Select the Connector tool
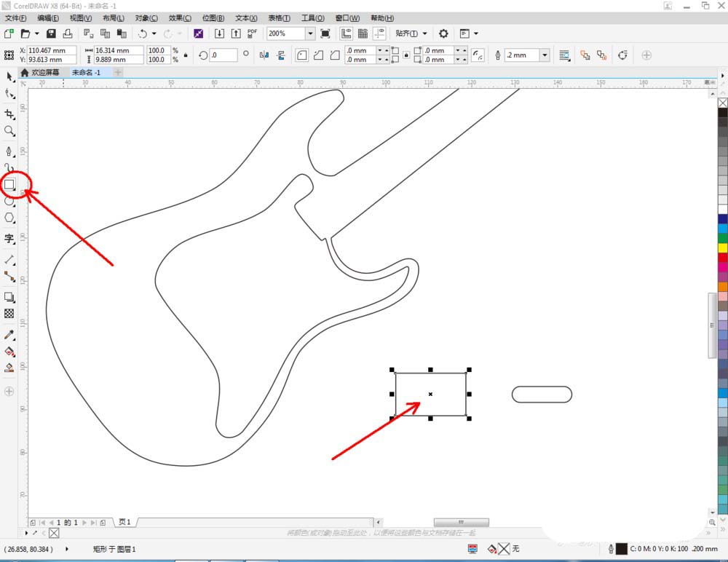 point(9,277)
